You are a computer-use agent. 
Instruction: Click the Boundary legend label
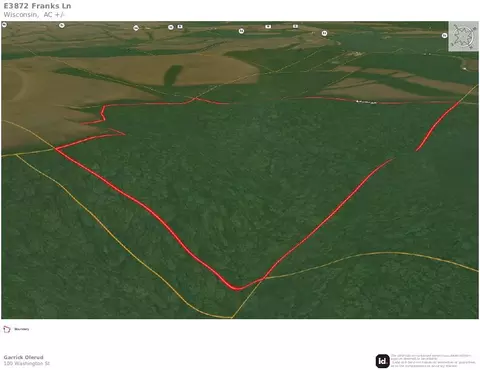[x=22, y=329]
